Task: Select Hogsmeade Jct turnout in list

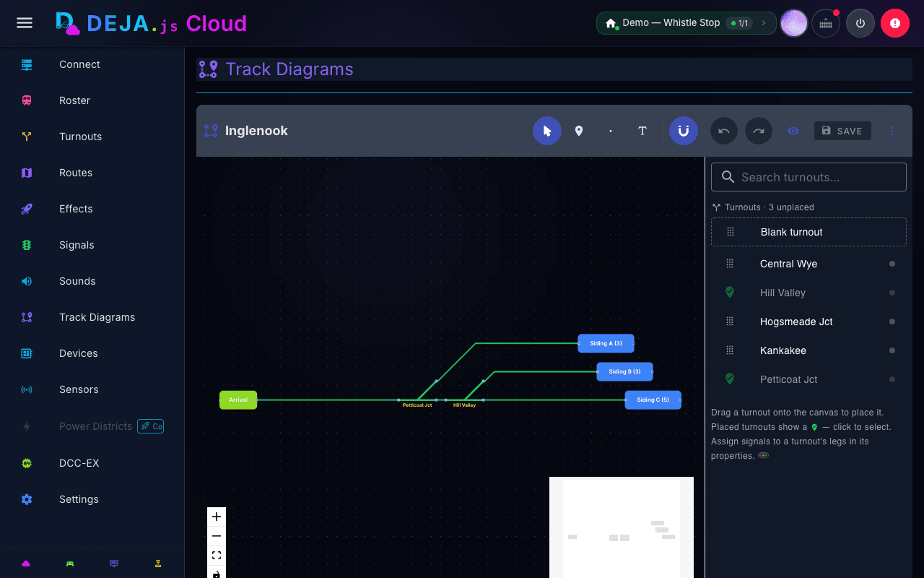Action: [x=808, y=322]
